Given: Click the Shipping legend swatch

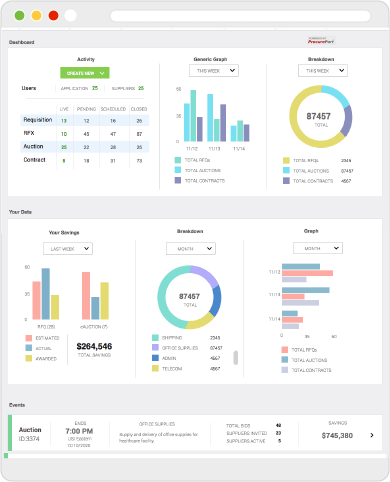Looking at the screenshot, I should (155, 338).
